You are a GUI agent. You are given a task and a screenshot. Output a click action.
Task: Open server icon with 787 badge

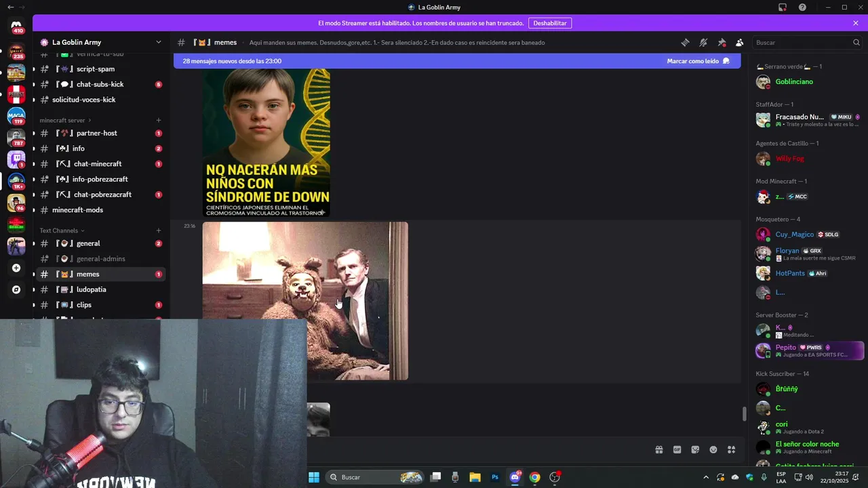pos(16,138)
